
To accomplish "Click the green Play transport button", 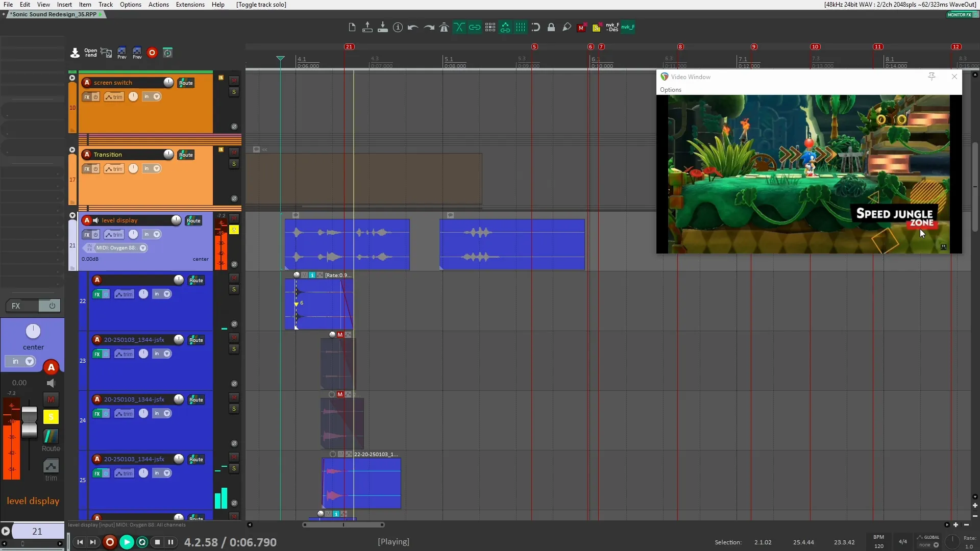I will (127, 542).
